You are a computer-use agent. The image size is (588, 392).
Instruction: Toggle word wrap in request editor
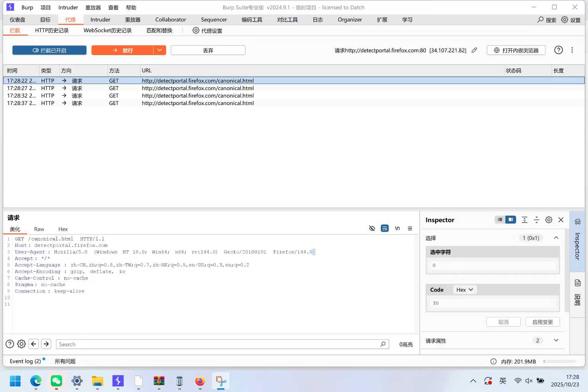(385, 228)
